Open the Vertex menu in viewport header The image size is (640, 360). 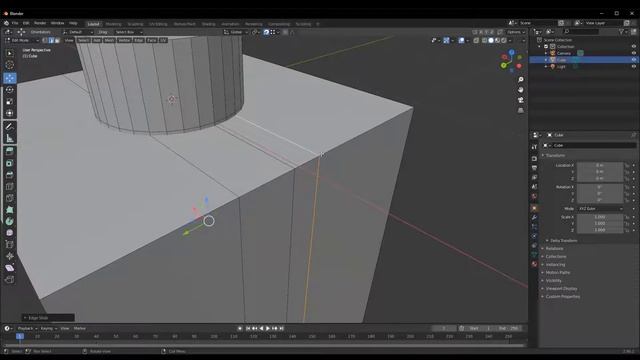click(124, 40)
